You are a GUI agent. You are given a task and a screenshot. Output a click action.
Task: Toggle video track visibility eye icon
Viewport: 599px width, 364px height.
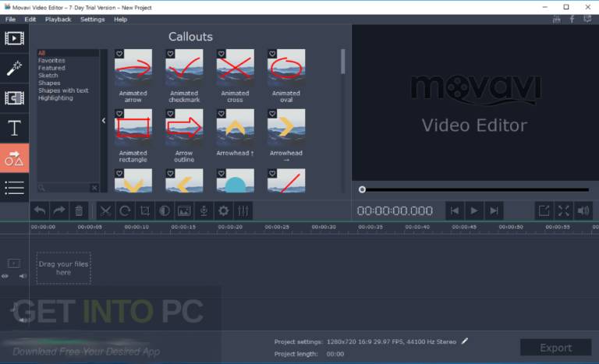click(x=5, y=276)
